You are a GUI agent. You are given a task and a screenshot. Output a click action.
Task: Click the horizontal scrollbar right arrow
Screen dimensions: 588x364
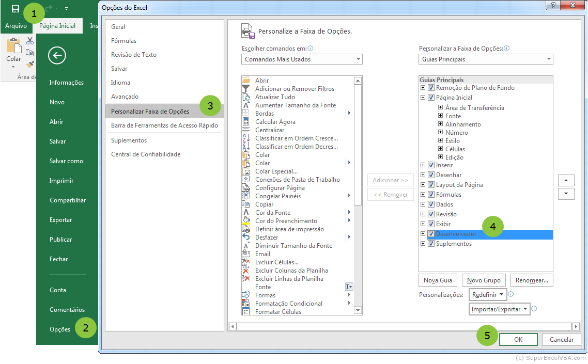[x=576, y=326]
